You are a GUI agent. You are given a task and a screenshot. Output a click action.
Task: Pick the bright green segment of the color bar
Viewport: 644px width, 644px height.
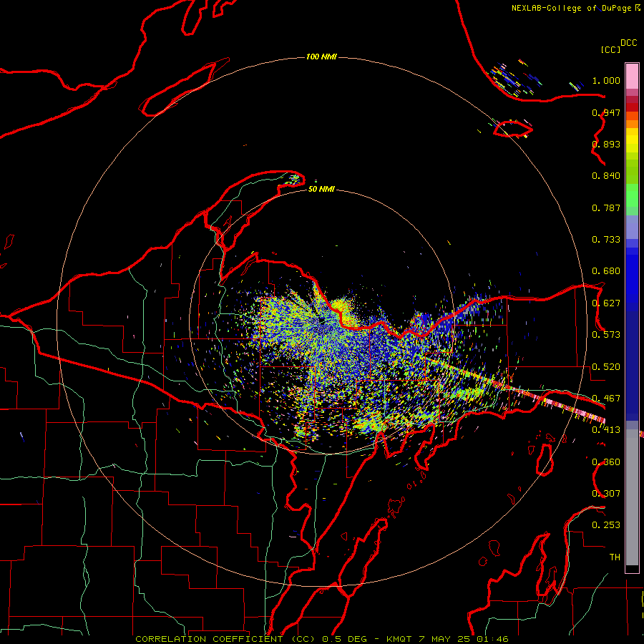coord(632,195)
